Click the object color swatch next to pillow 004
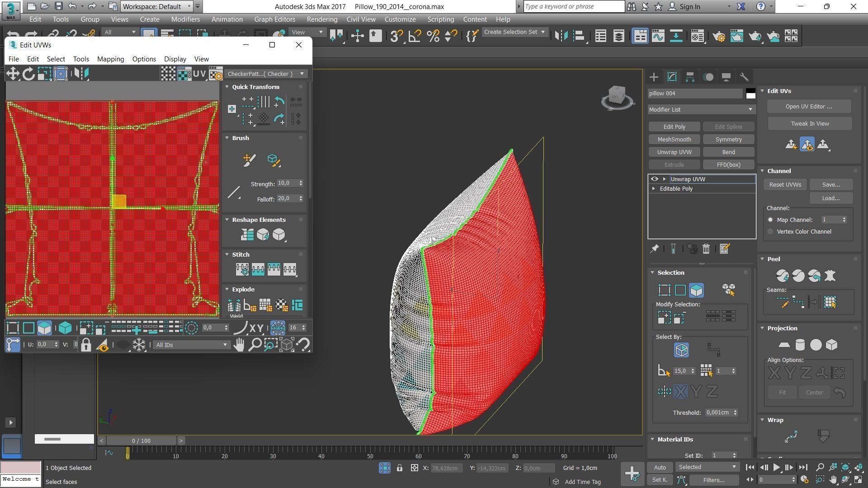 click(x=750, y=94)
